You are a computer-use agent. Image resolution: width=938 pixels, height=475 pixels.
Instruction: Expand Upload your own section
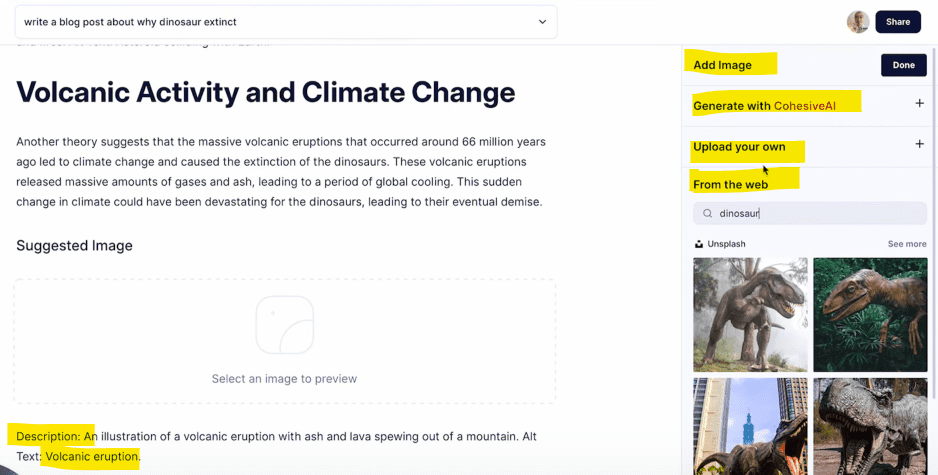coord(919,144)
